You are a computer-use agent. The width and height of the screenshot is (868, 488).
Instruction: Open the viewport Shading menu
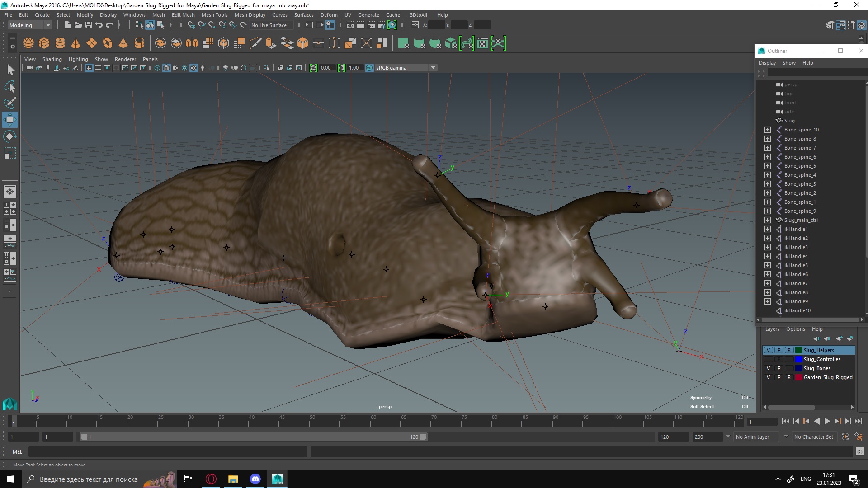coord(52,59)
